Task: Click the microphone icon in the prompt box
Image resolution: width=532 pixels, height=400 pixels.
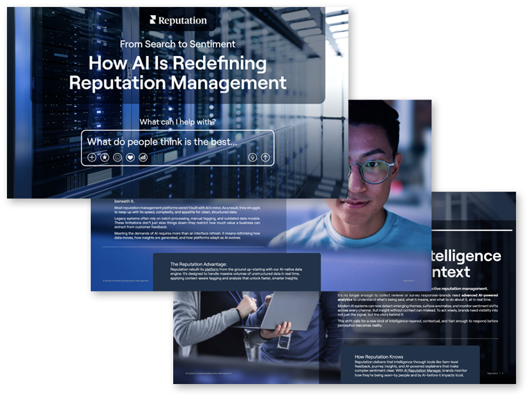Action: [252, 157]
